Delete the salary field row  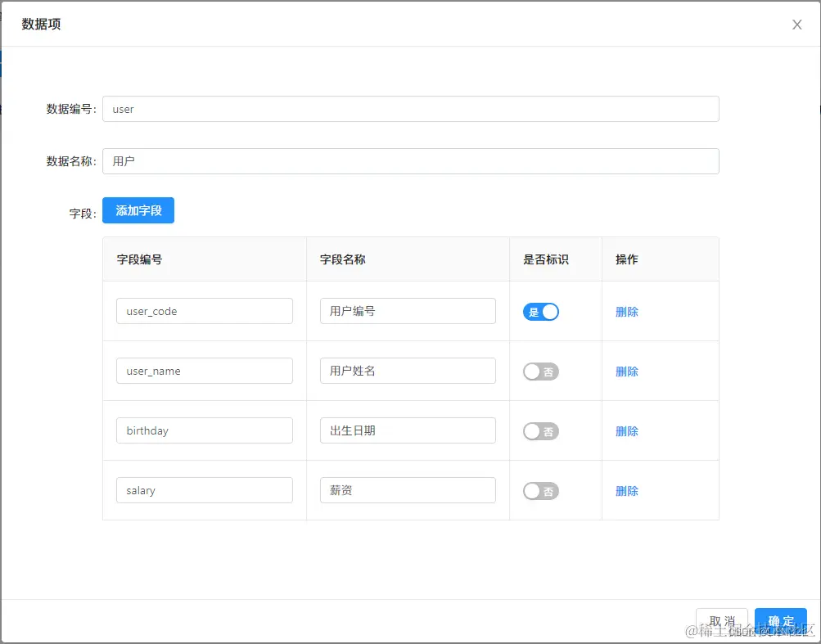coord(626,490)
